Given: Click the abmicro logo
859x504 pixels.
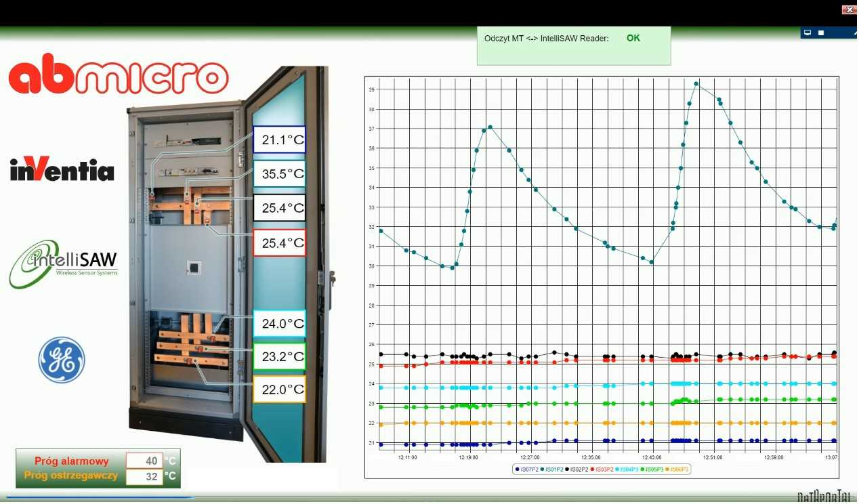Looking at the screenshot, I should pyautogui.click(x=119, y=74).
